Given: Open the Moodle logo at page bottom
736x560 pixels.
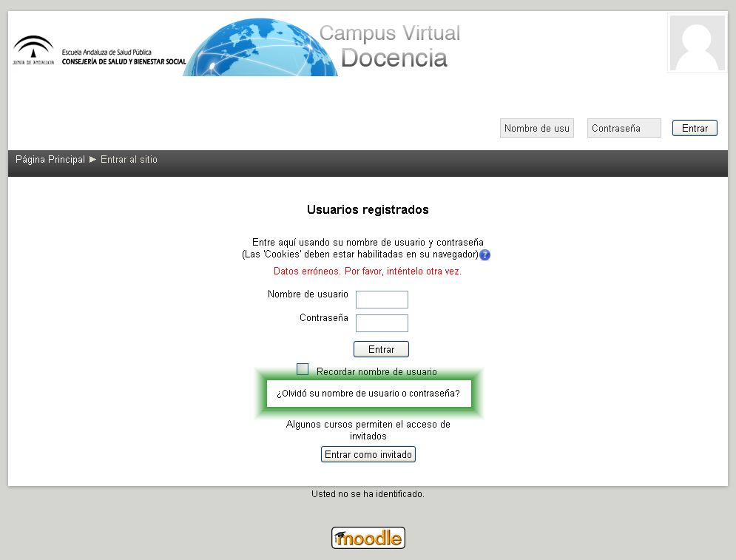Looking at the screenshot, I should (368, 538).
